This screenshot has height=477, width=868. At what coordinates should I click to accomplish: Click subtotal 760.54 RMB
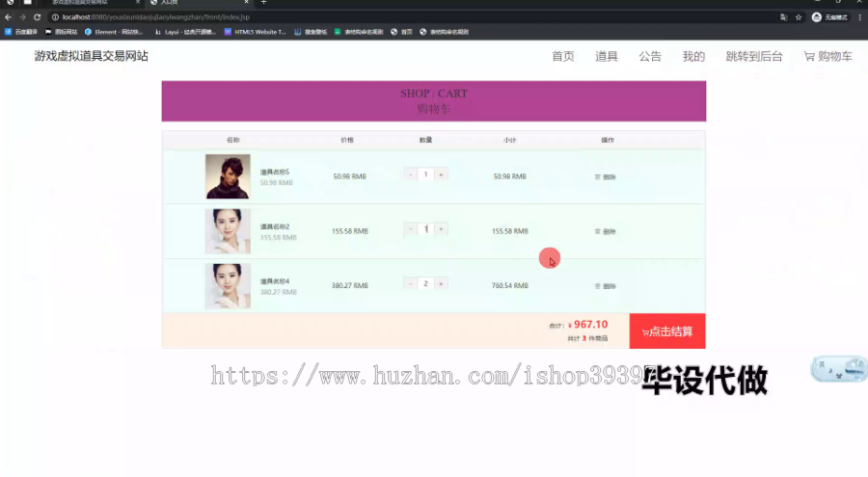(x=510, y=285)
